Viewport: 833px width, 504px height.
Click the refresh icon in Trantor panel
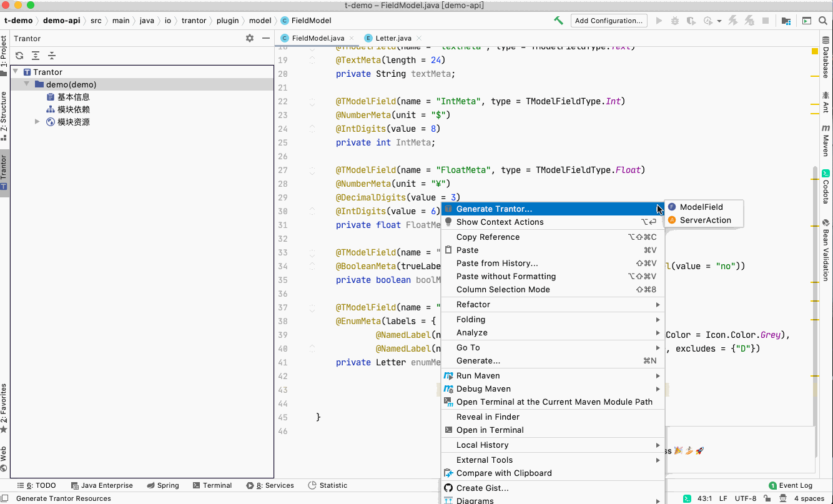click(19, 56)
